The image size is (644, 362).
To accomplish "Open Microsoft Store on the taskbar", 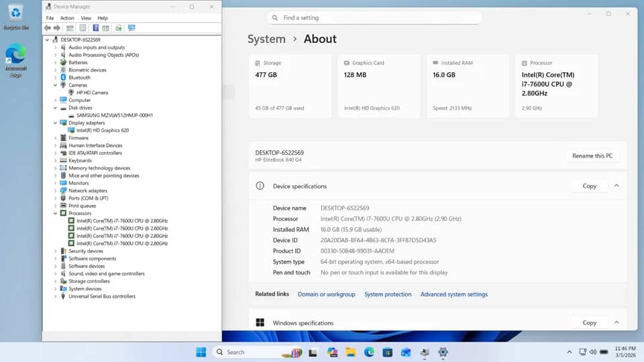I will (x=387, y=352).
